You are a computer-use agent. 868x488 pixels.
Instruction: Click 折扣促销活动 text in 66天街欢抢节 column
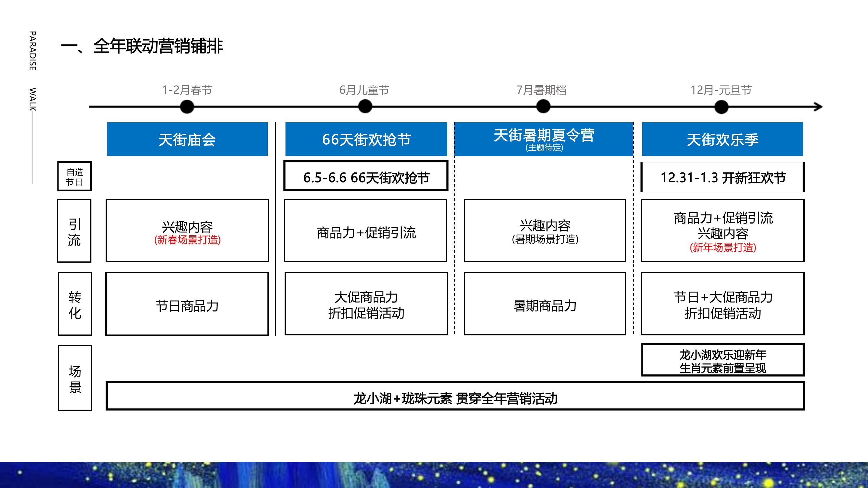click(366, 313)
